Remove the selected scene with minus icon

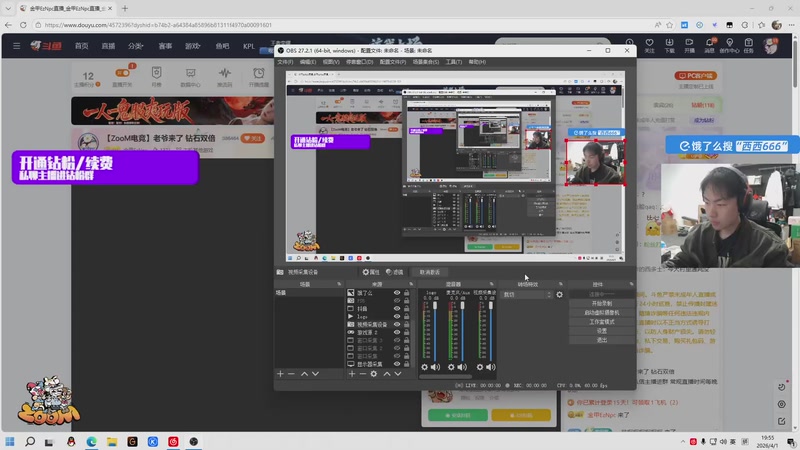[x=291, y=374]
